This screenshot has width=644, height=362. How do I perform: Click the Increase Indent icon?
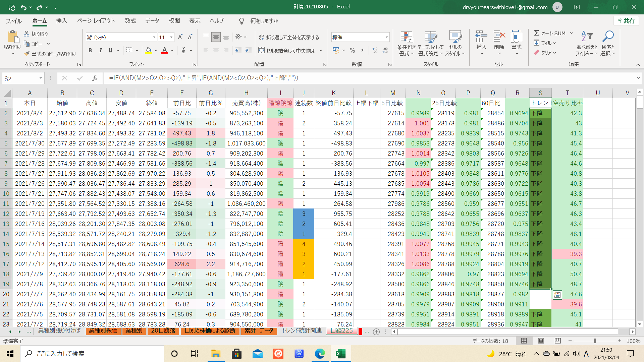coord(249,50)
